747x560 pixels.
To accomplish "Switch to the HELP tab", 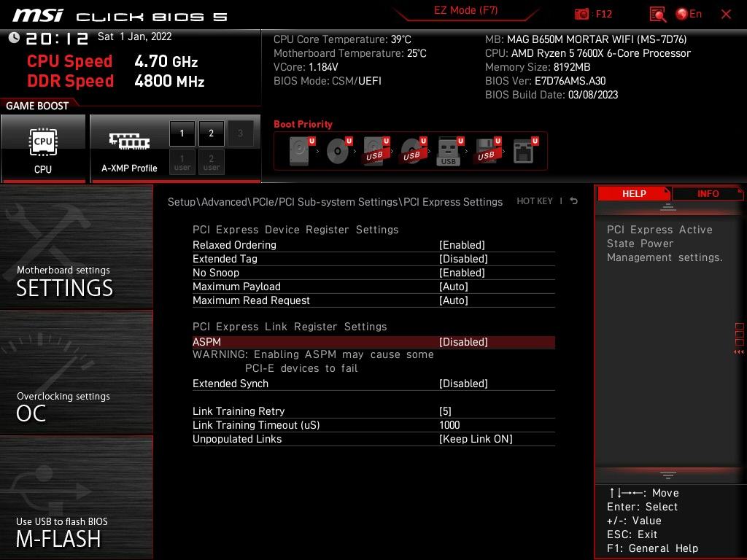I will tap(634, 194).
